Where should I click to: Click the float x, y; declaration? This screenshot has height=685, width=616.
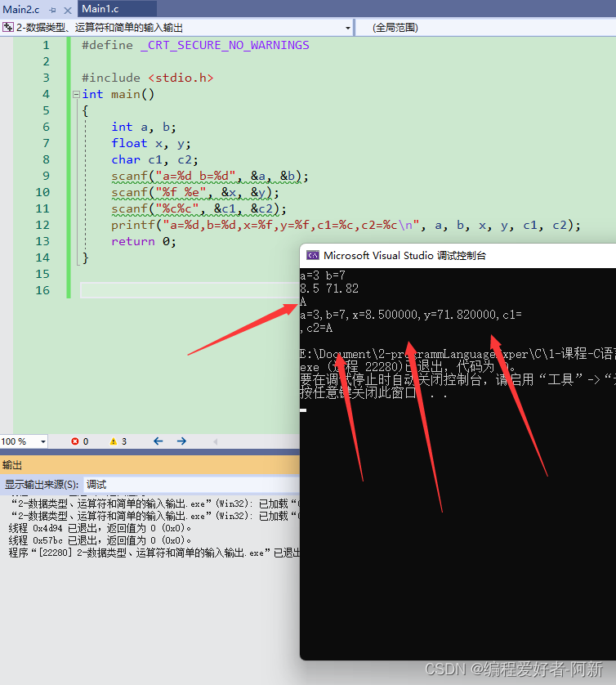tap(151, 143)
